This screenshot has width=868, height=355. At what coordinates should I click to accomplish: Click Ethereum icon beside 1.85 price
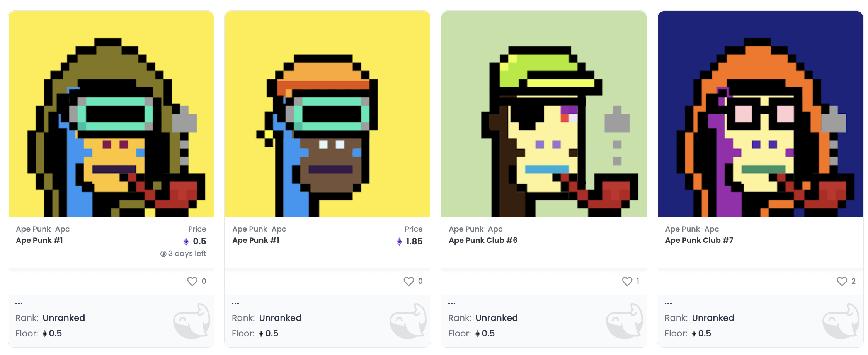tap(399, 242)
